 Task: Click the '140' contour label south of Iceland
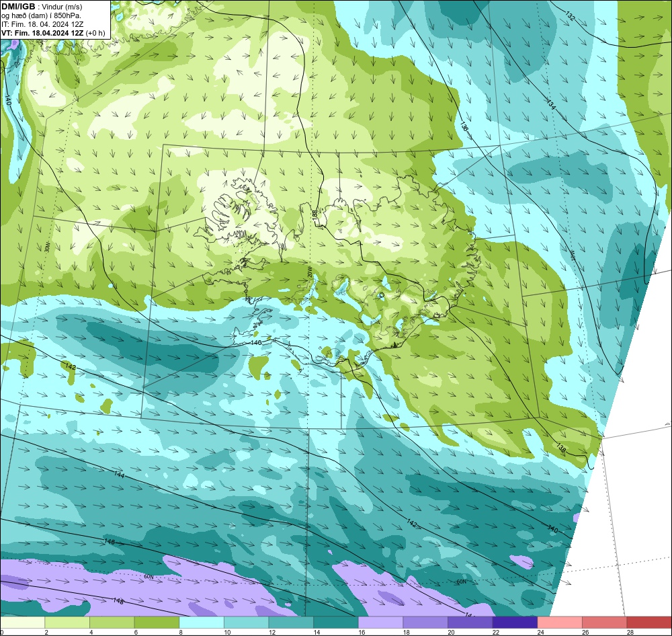(255, 343)
